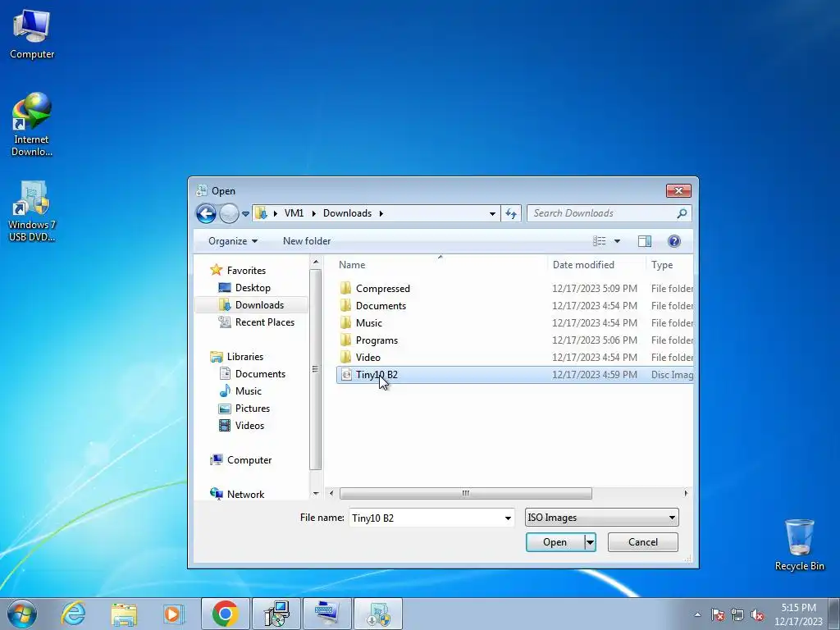Click VM1 in the address breadcrumb
840x630 pixels.
294,213
